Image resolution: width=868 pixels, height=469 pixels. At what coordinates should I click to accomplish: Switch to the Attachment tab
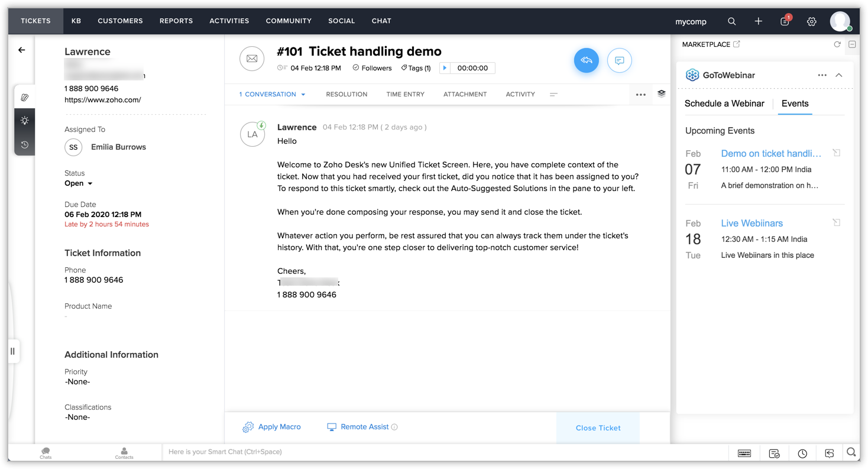pyautogui.click(x=465, y=95)
